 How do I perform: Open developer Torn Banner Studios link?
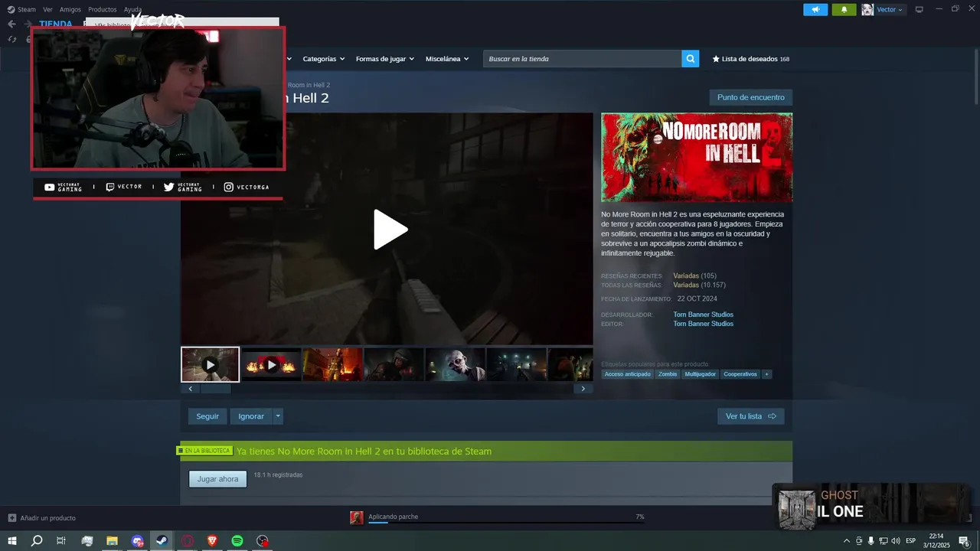tap(703, 315)
